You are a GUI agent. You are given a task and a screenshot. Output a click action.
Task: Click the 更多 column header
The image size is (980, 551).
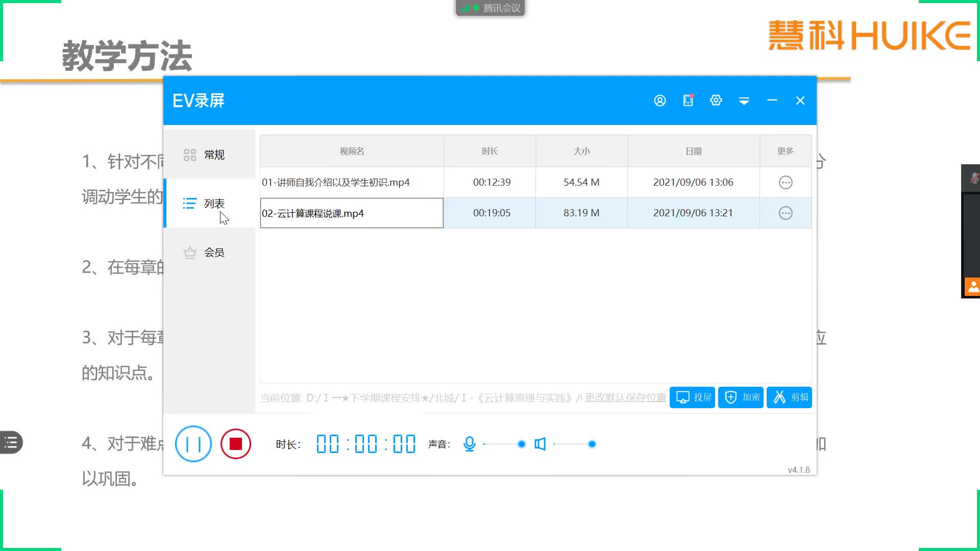(786, 151)
